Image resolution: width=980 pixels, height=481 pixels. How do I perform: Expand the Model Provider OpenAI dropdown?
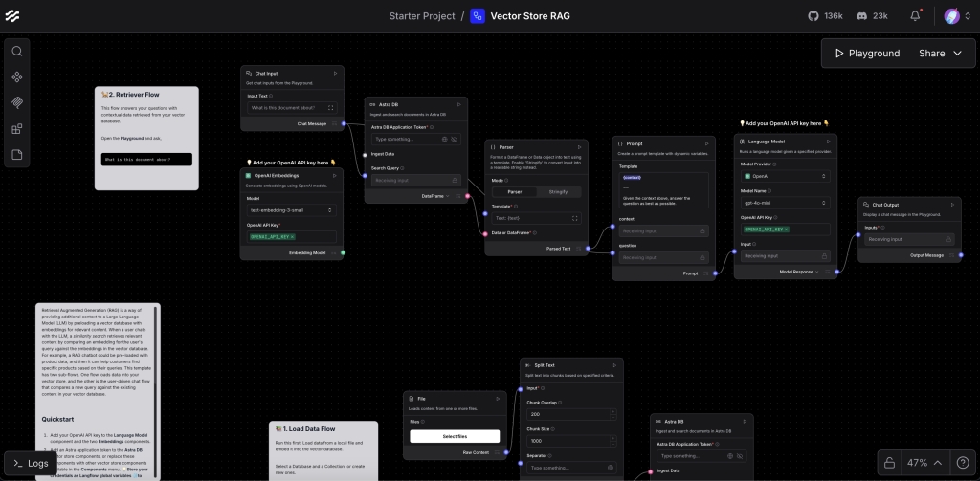pos(786,176)
